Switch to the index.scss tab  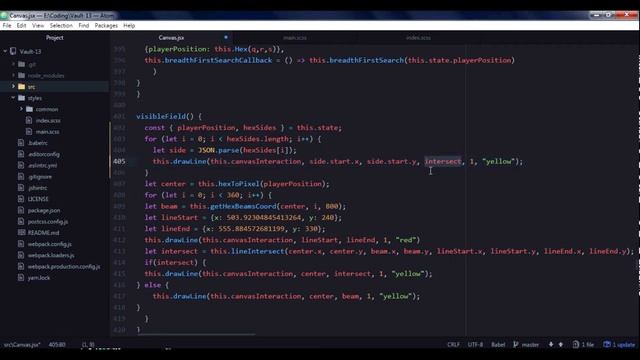[x=418, y=38]
